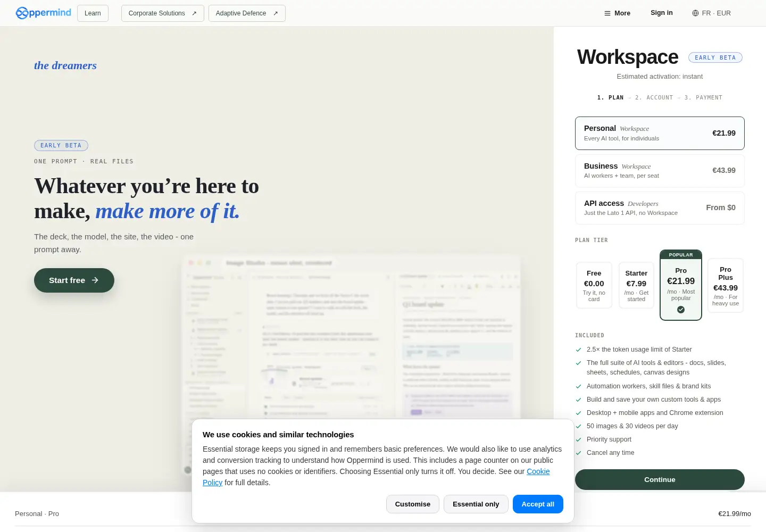Image resolution: width=766 pixels, height=532 pixels.
Task: Click '50 images & 30 videos per day'
Action: 632,426
